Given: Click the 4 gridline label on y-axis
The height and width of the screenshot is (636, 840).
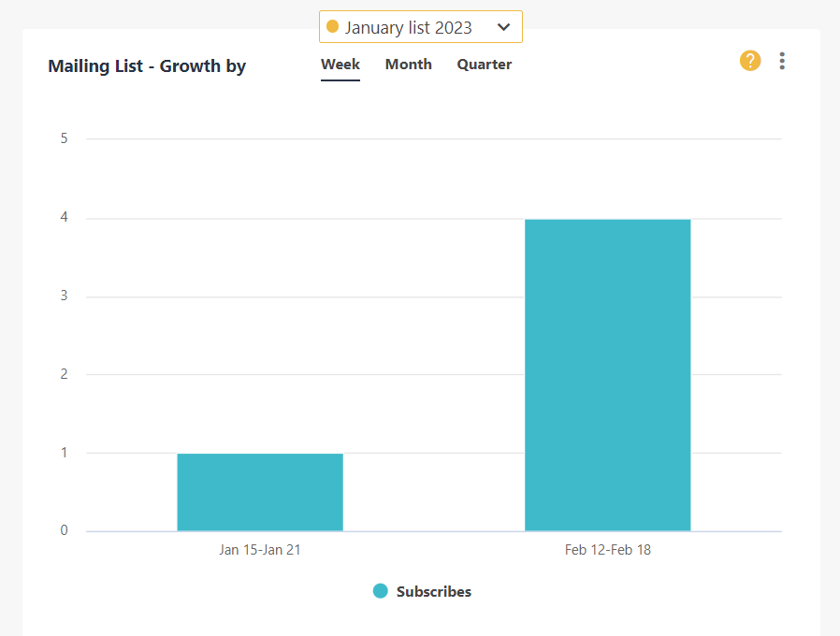Looking at the screenshot, I should (64, 216).
